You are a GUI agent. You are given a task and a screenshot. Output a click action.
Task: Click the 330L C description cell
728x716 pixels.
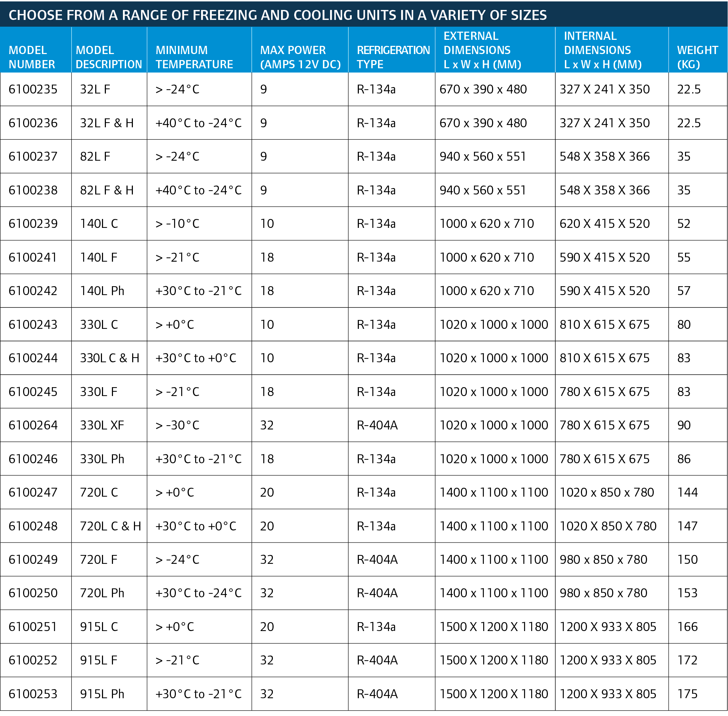[x=99, y=325]
